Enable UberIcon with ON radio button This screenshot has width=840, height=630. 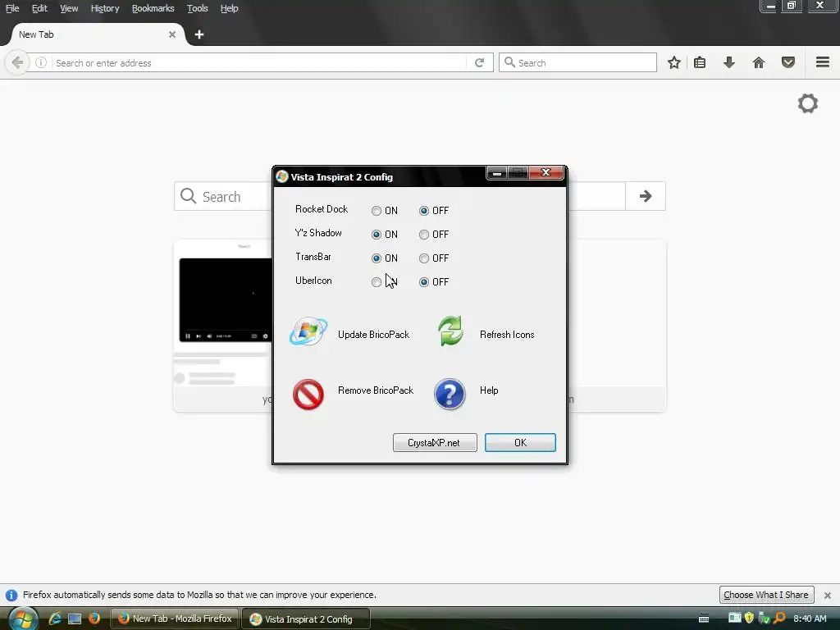point(377,282)
